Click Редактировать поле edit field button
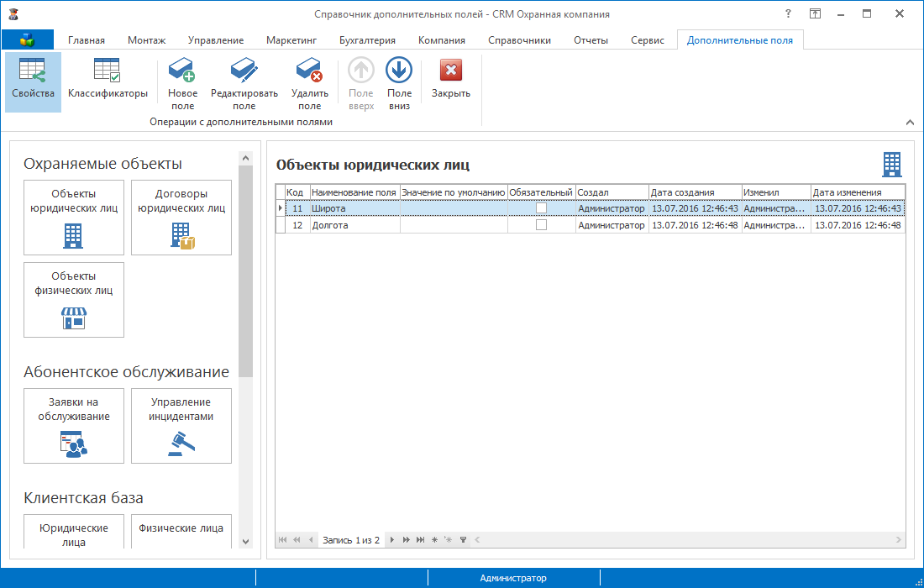 click(244, 81)
